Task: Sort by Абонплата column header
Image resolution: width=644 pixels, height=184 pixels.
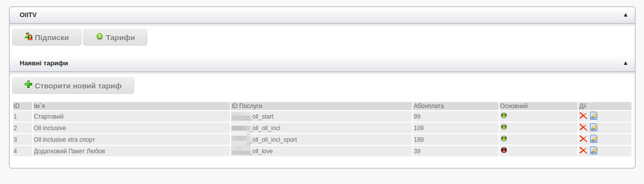Action: pyautogui.click(x=429, y=106)
